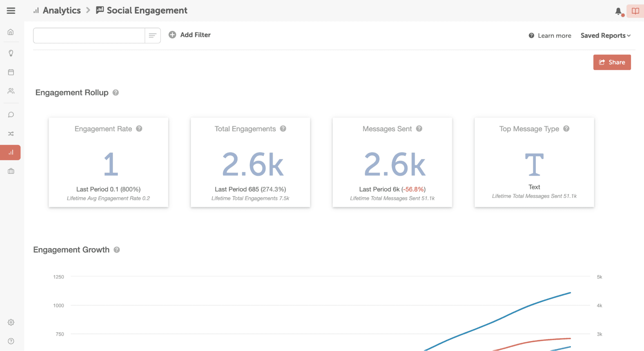
Task: Click the Engagement Rollup help tooltip icon
Action: tap(116, 92)
